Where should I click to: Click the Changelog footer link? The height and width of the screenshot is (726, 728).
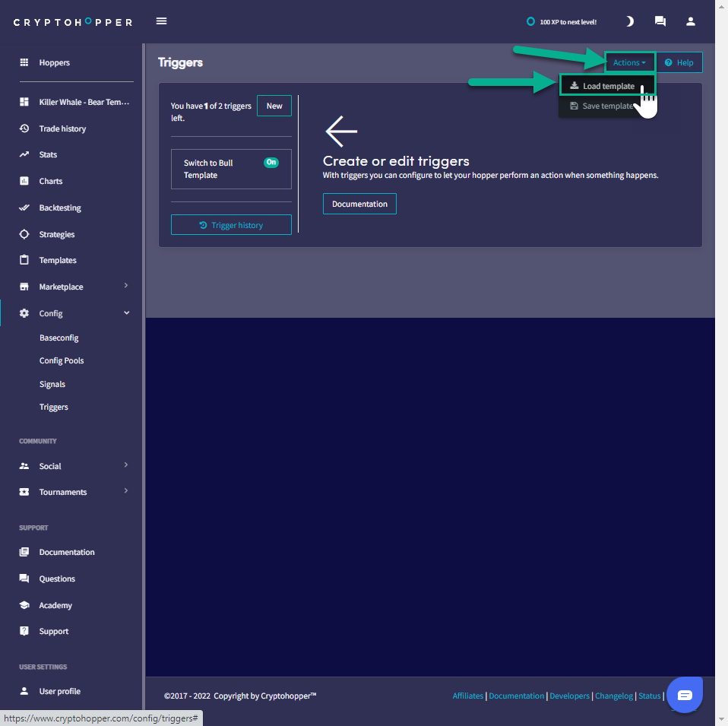click(613, 696)
